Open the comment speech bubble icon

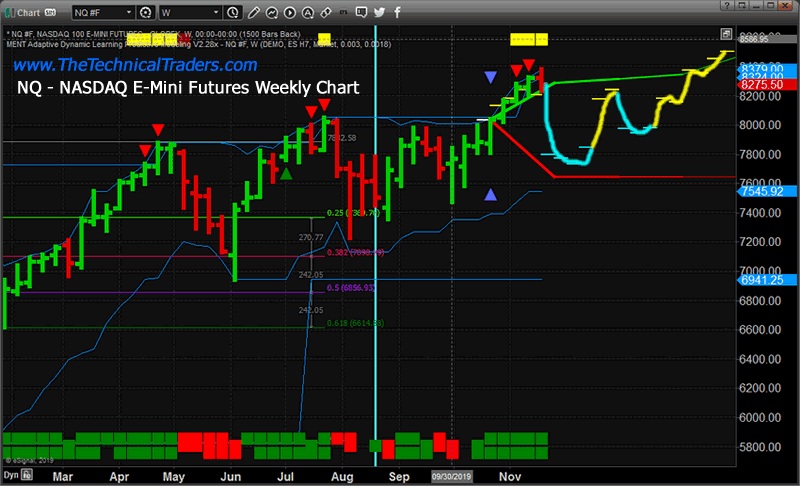tap(361, 13)
